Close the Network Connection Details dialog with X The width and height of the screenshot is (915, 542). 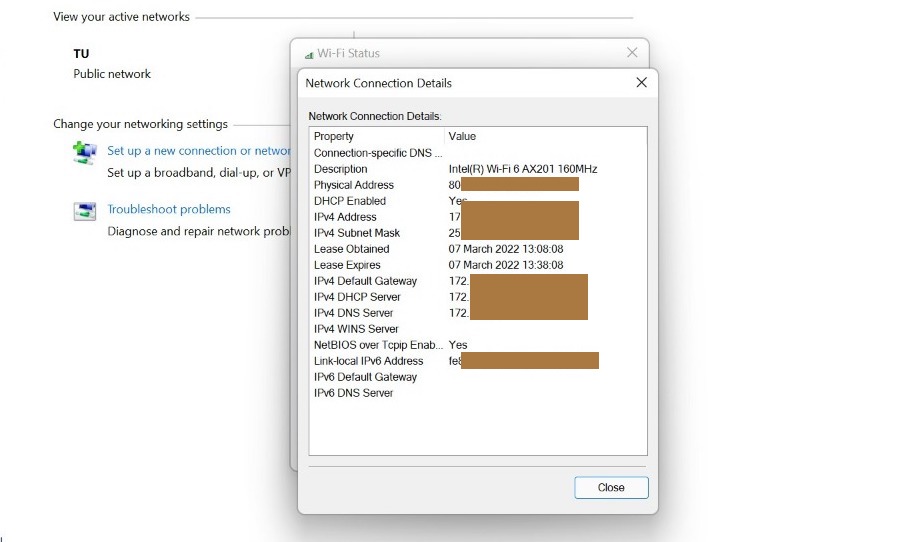(641, 83)
